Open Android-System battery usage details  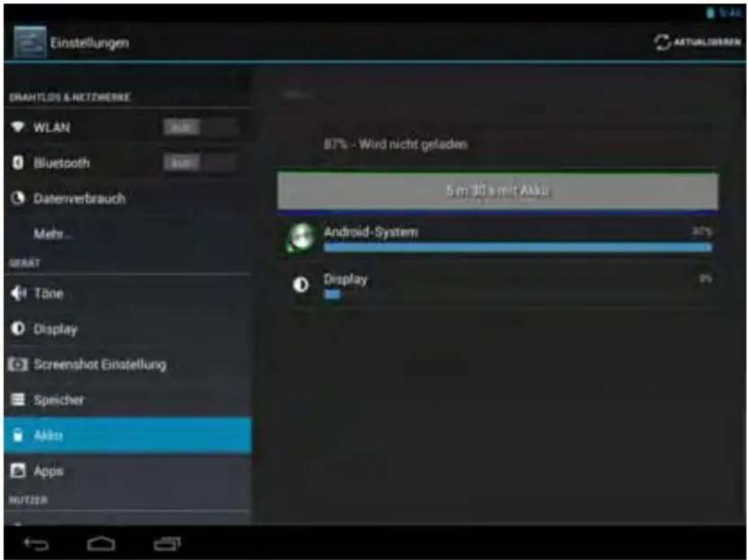click(497, 238)
